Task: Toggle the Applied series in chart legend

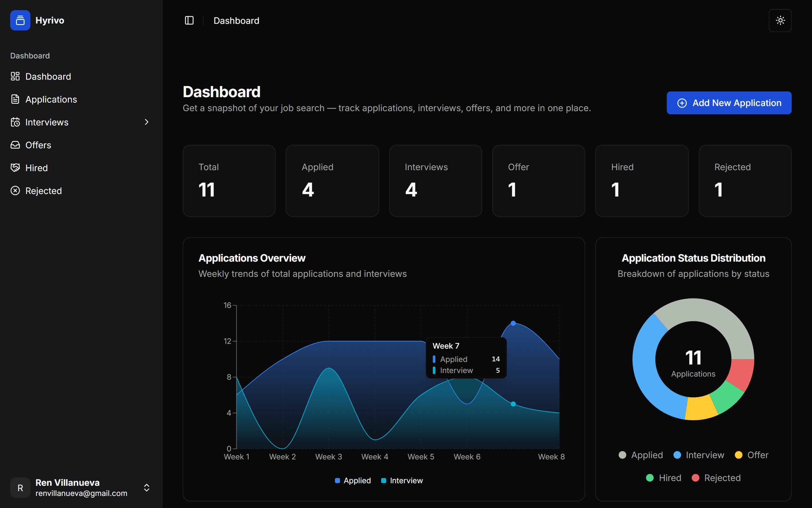Action: [x=353, y=480]
